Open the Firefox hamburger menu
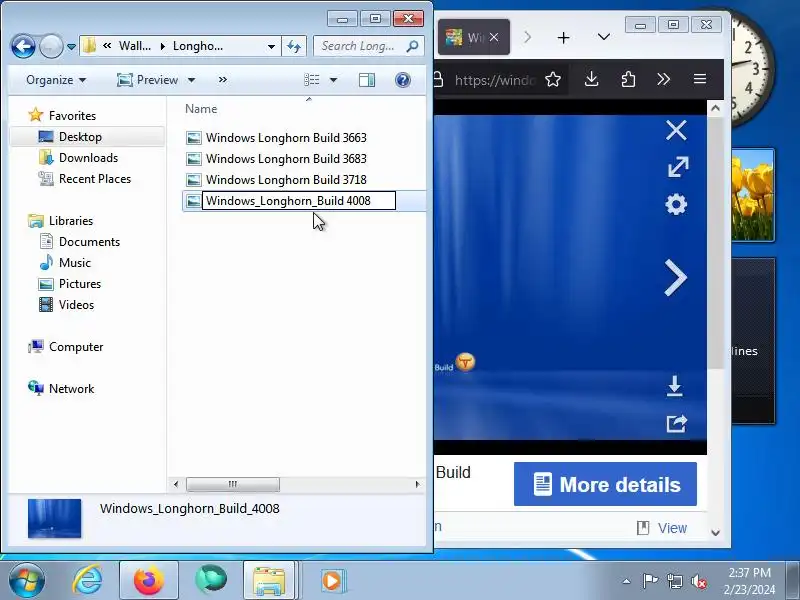 (x=700, y=79)
